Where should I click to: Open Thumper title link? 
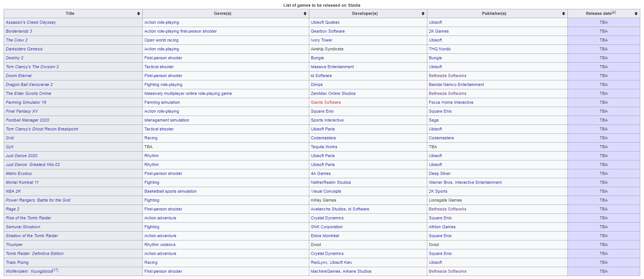point(14,245)
